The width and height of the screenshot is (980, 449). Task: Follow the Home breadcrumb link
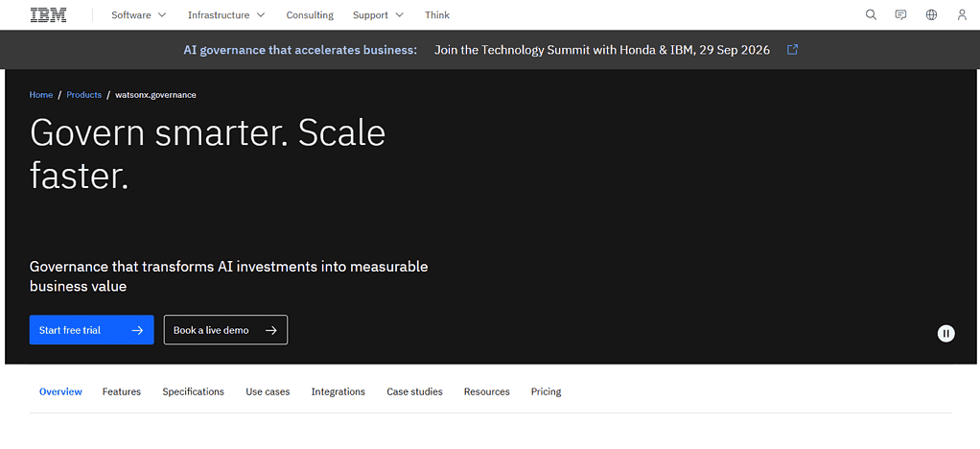(x=41, y=95)
